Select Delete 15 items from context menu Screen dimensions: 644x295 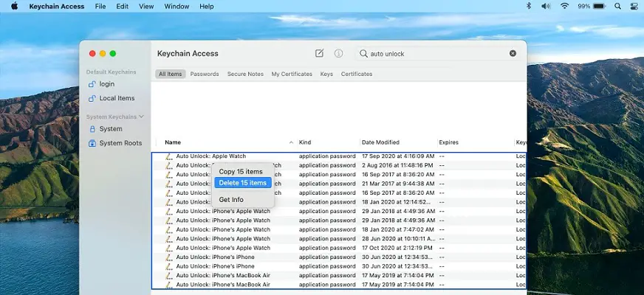click(243, 183)
